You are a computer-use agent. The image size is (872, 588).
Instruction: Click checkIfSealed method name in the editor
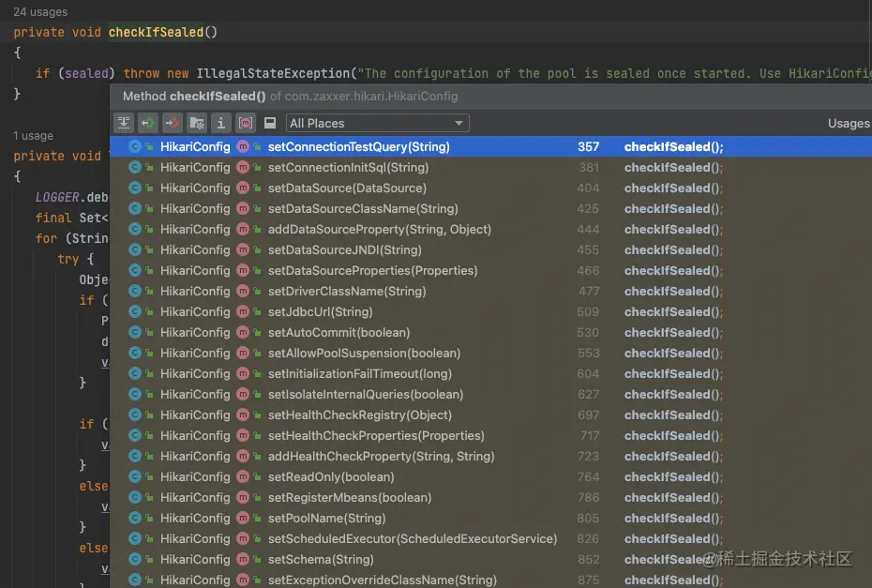click(157, 32)
